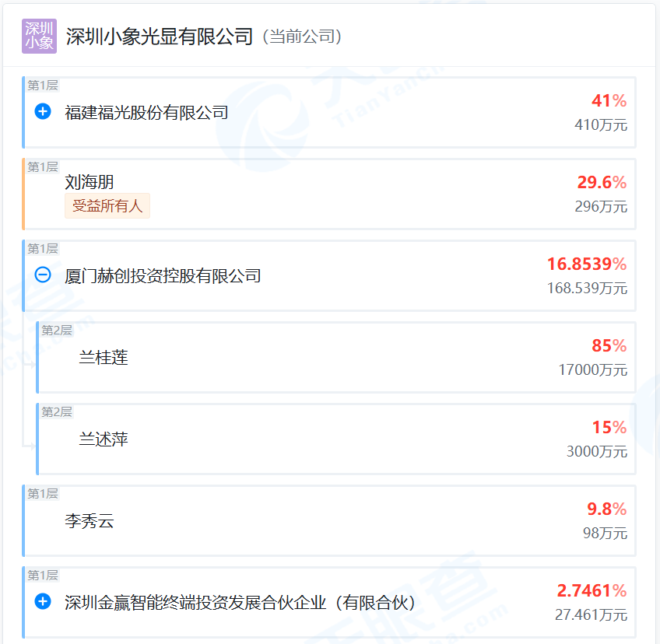Click the 16.8539% shareholding figure

tap(586, 264)
